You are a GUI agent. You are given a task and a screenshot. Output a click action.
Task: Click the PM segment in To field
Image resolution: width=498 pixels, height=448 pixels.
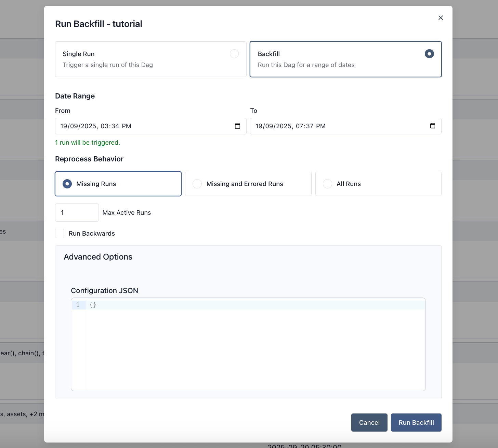(x=320, y=126)
